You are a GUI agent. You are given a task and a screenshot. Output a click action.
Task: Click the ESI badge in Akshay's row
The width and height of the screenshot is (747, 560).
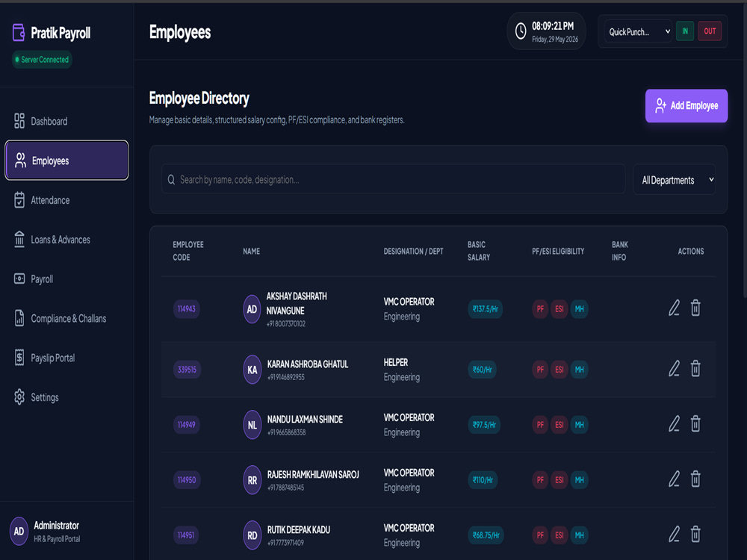[560, 309]
